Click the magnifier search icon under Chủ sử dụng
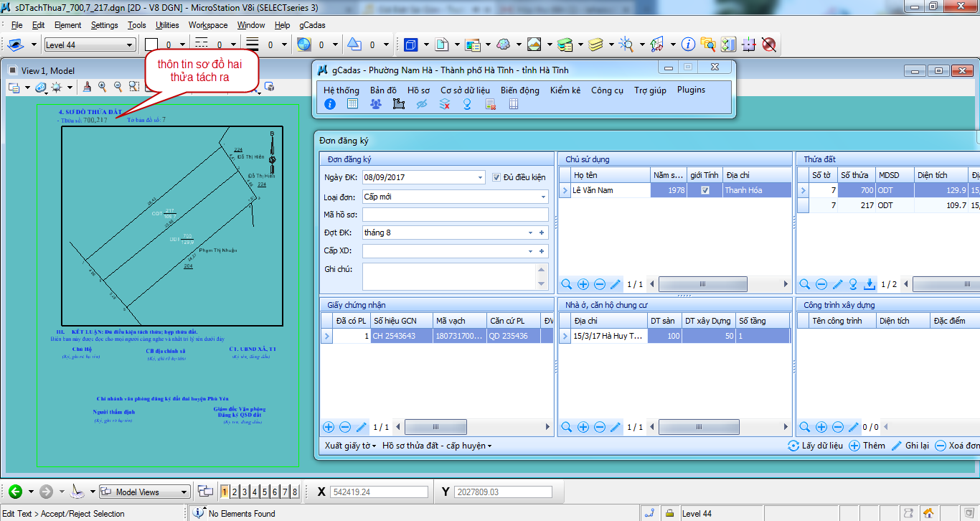The height and width of the screenshot is (521, 980). 567,284
